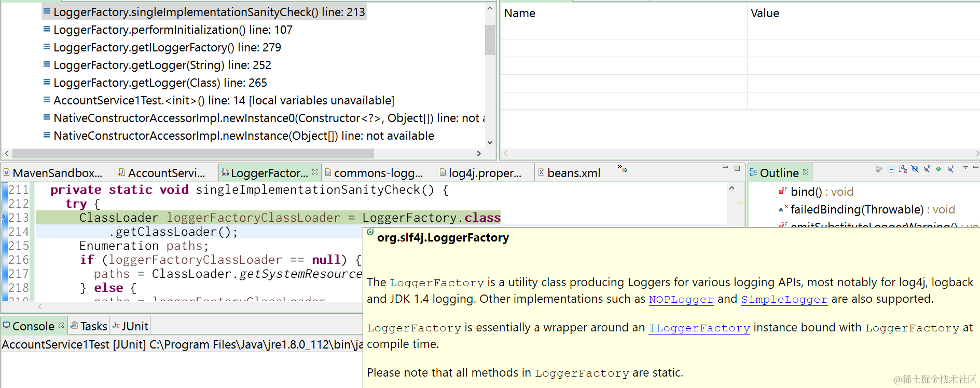Collapse all items in Outline
The width and height of the screenshot is (980, 388).
tap(891, 169)
